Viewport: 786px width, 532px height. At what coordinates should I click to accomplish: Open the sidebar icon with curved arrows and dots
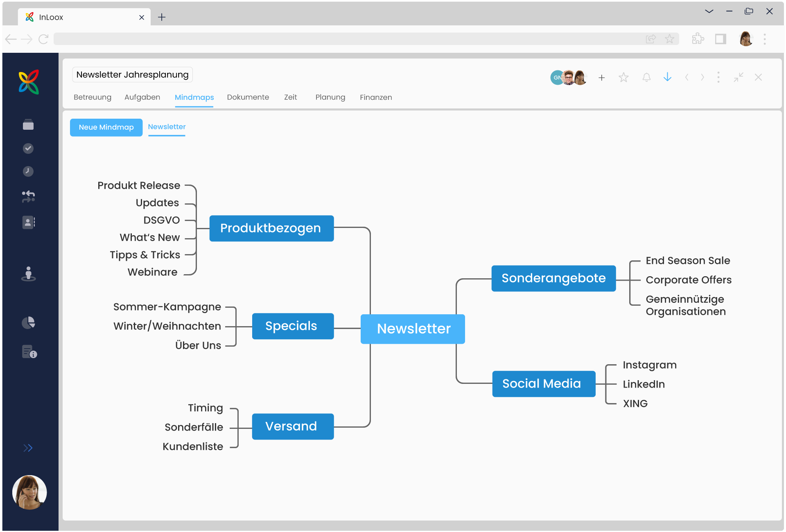(x=28, y=196)
